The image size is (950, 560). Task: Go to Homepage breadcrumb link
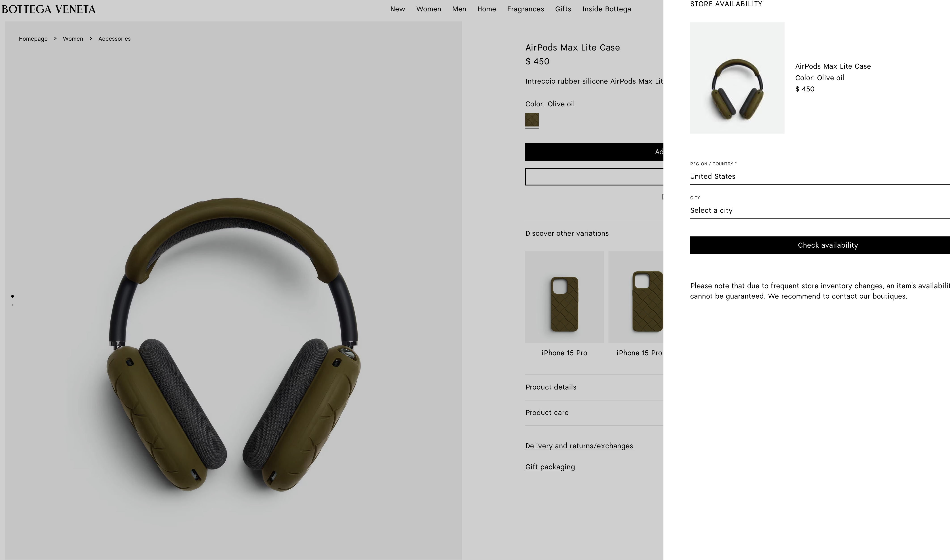pos(33,39)
